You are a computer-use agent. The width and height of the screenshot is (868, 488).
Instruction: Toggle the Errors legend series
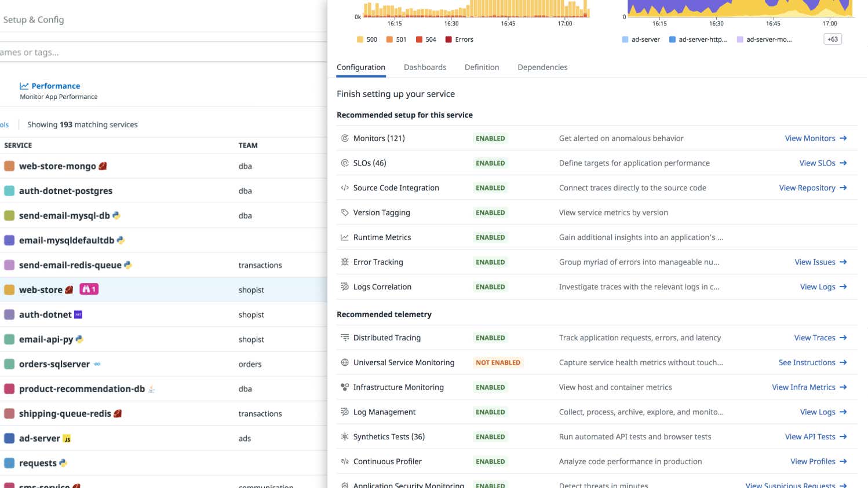459,40
